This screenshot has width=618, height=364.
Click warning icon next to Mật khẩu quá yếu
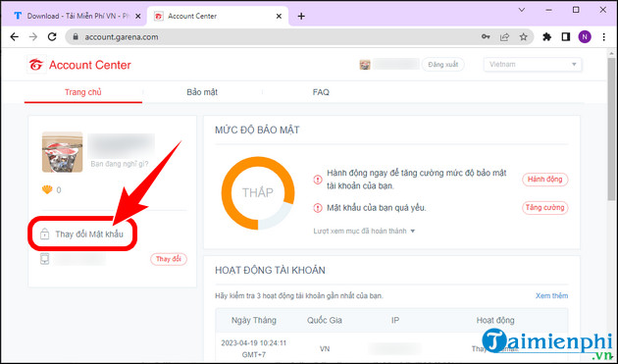[x=318, y=208]
